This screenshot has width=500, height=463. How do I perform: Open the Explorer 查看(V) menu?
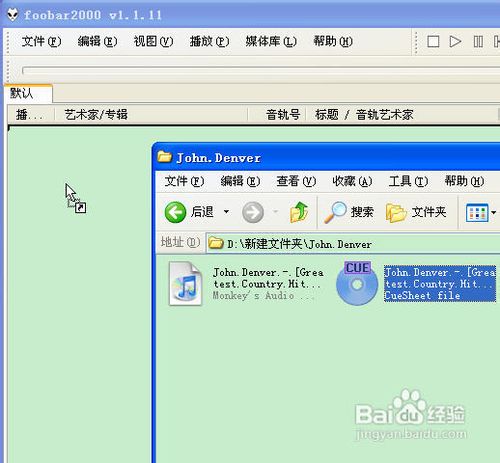[296, 181]
